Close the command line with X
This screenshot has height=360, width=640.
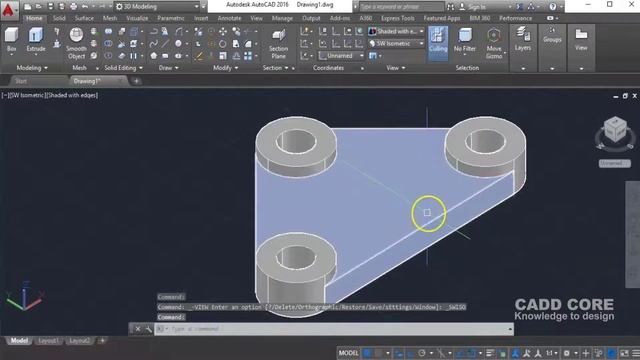tap(138, 329)
